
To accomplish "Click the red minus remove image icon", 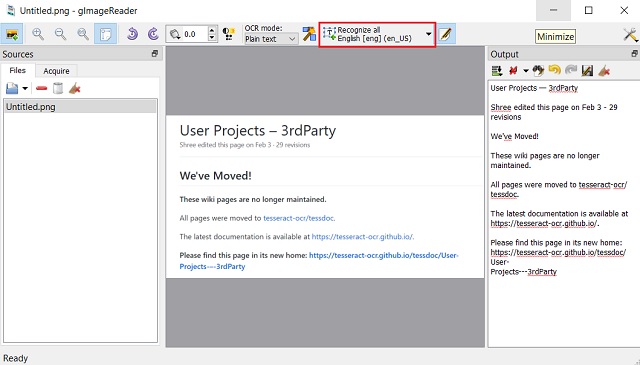I will point(42,88).
